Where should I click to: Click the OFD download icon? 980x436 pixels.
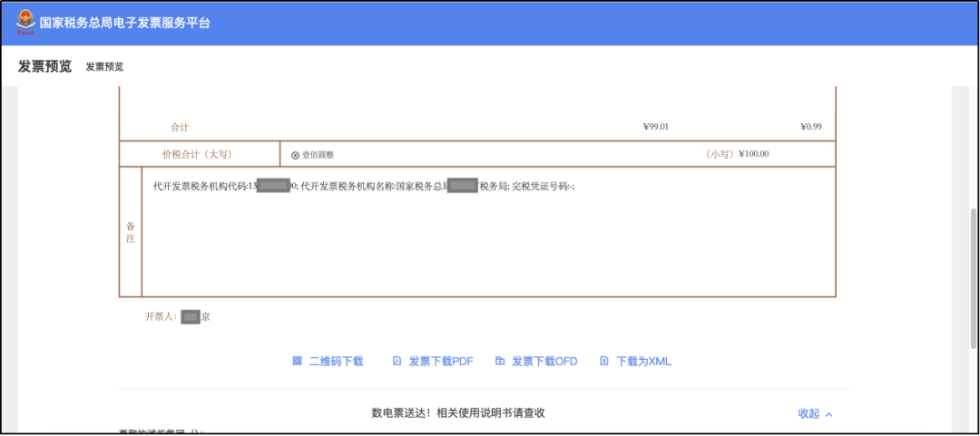[x=499, y=361]
